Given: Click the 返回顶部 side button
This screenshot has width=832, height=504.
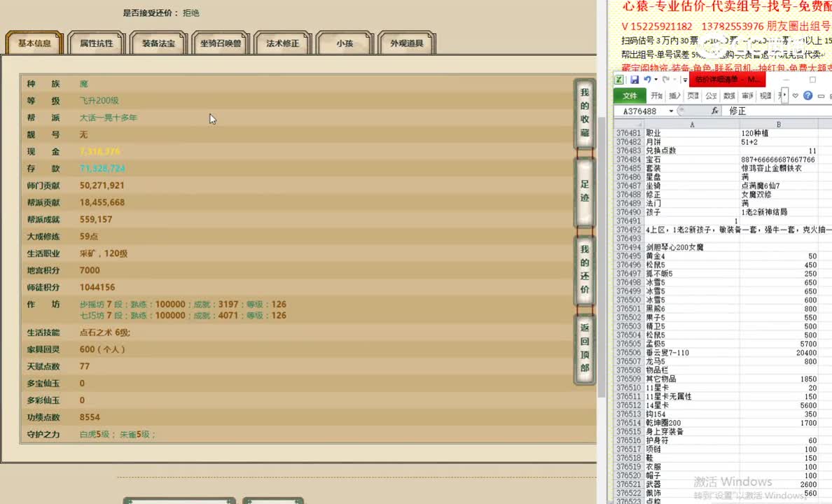Looking at the screenshot, I should (x=585, y=348).
